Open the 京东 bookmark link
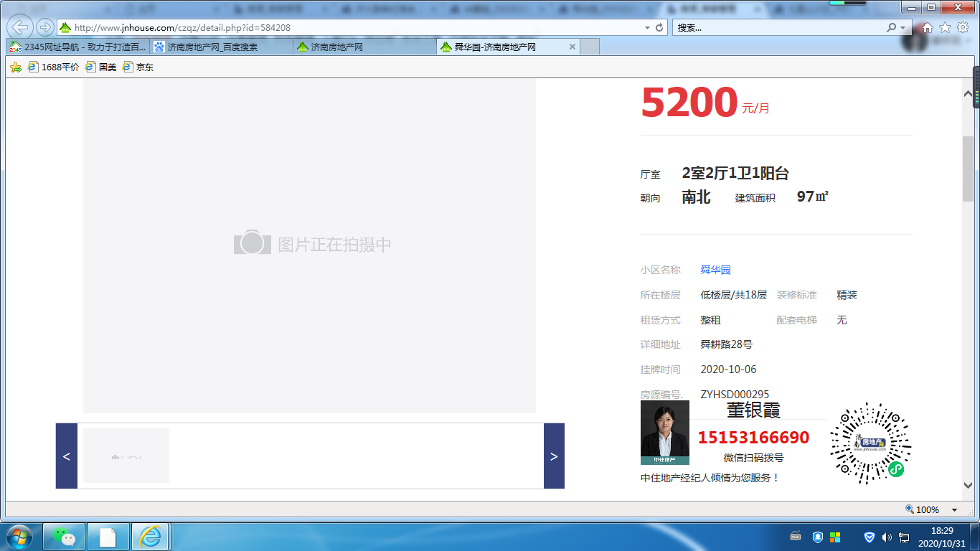Screen dimensions: 980x551 click(138, 67)
